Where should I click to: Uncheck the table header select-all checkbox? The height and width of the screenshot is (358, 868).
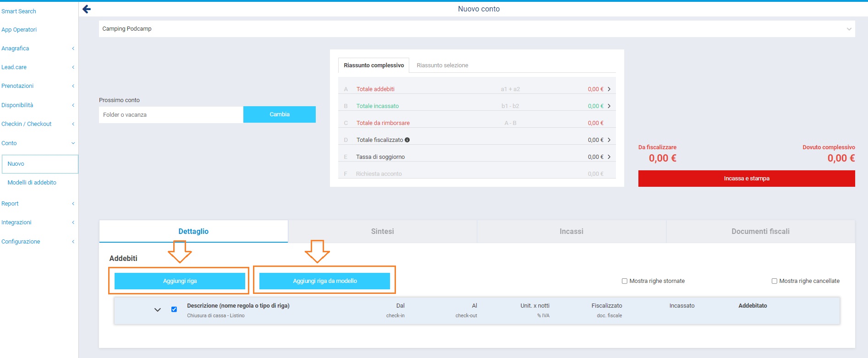click(x=174, y=309)
